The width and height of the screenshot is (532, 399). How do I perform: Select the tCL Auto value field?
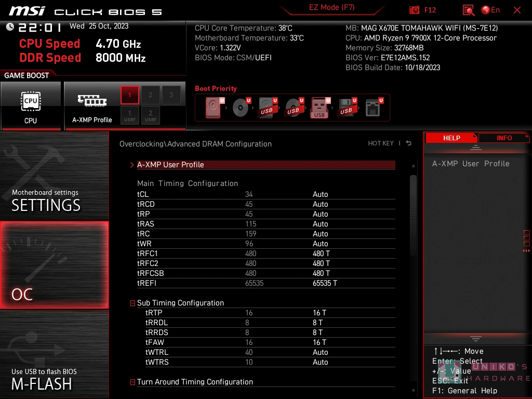coord(321,194)
